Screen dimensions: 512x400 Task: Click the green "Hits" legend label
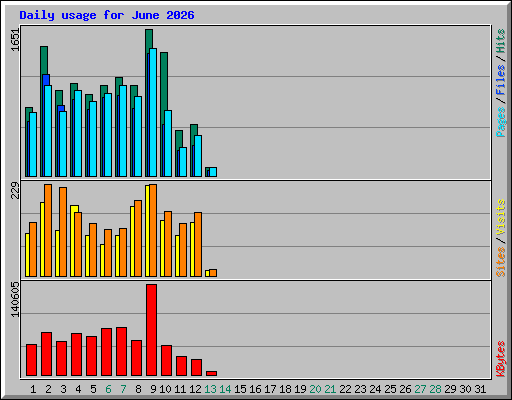(x=501, y=41)
